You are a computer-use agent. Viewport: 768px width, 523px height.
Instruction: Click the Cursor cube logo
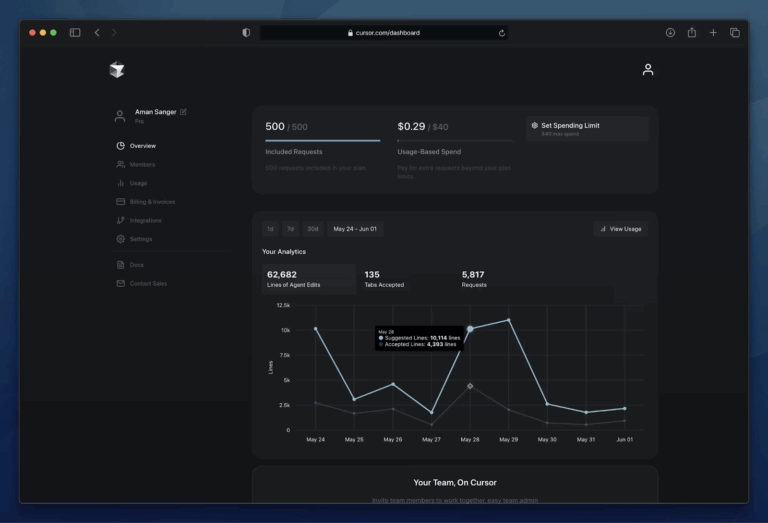[x=118, y=69]
